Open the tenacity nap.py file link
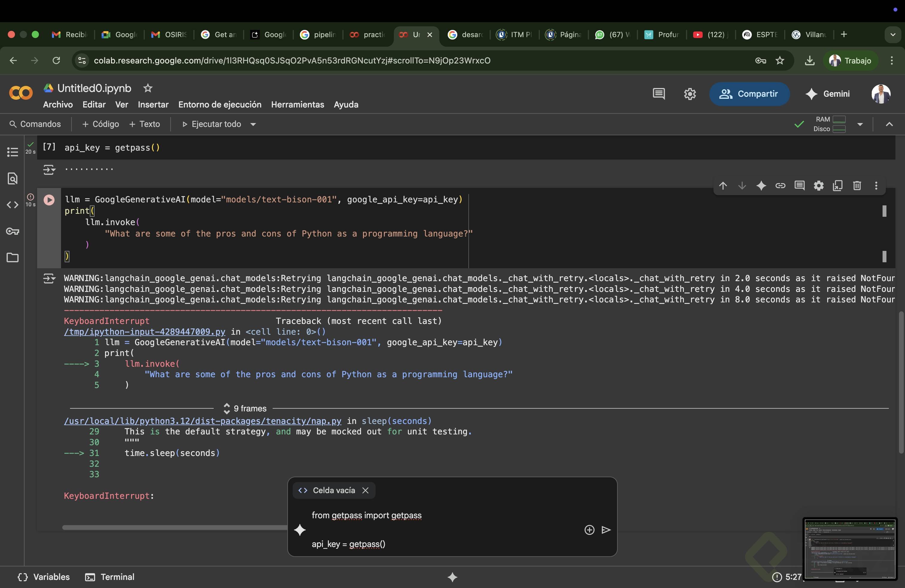This screenshot has height=588, width=905. 202,421
